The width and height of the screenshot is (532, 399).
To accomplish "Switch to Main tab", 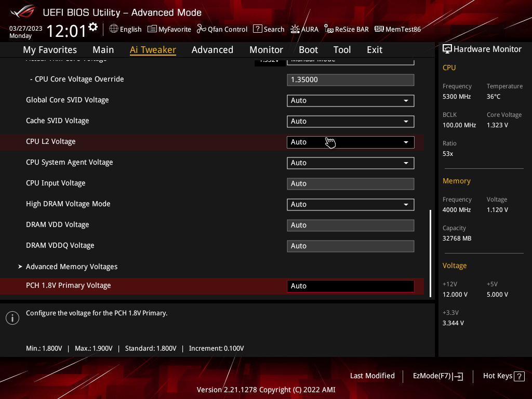I will [103, 50].
